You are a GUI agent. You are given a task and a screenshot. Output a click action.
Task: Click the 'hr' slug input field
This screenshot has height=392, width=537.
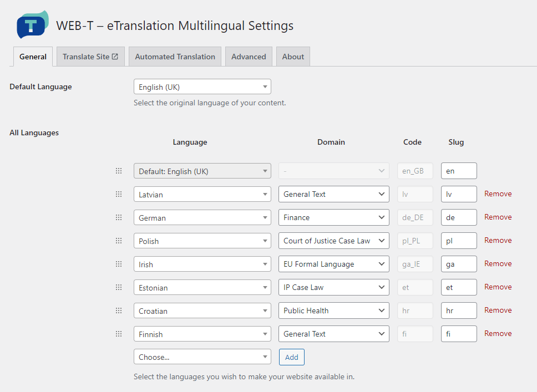459,310
